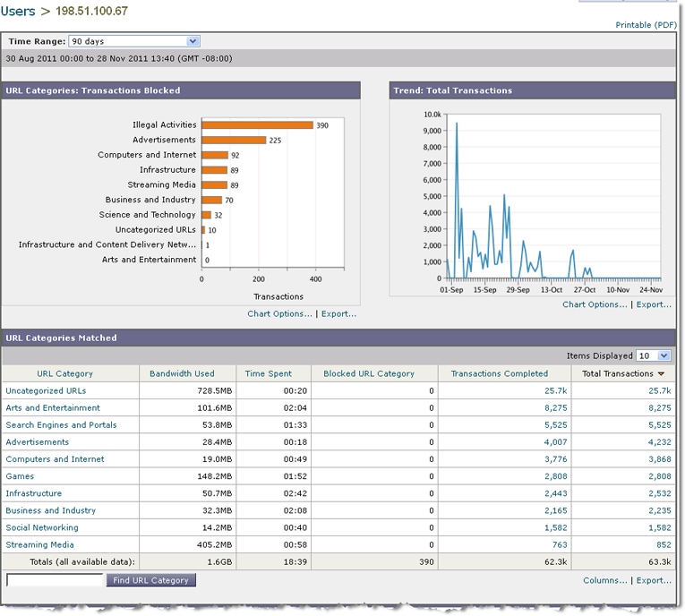
Task: Open the Streaming Media table link
Action: (x=39, y=544)
